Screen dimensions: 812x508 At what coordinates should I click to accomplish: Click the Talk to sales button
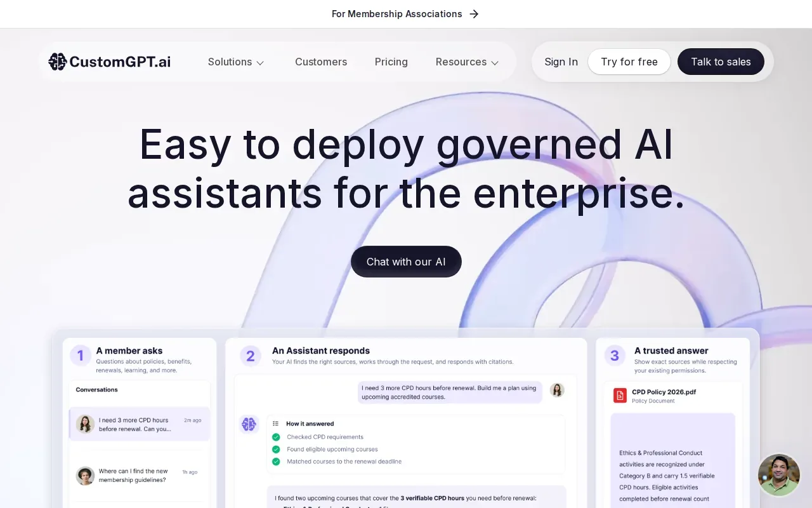tap(721, 62)
